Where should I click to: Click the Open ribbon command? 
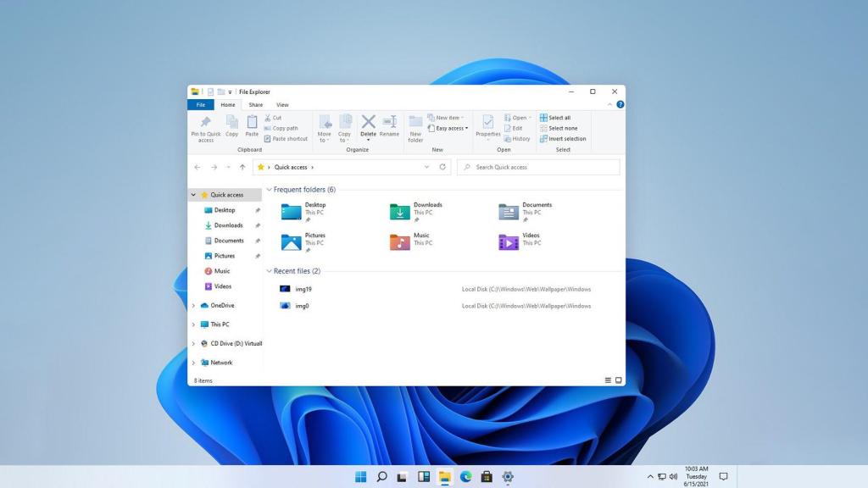tap(517, 118)
